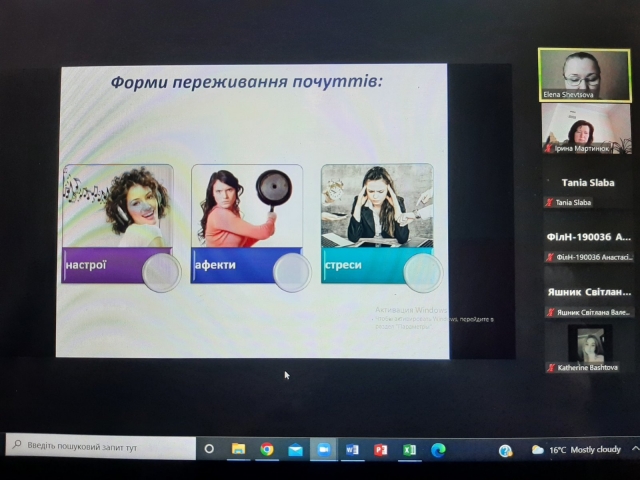Select the ФілН-190036 participant tile
Screen dimensions: 640x480
[588, 237]
